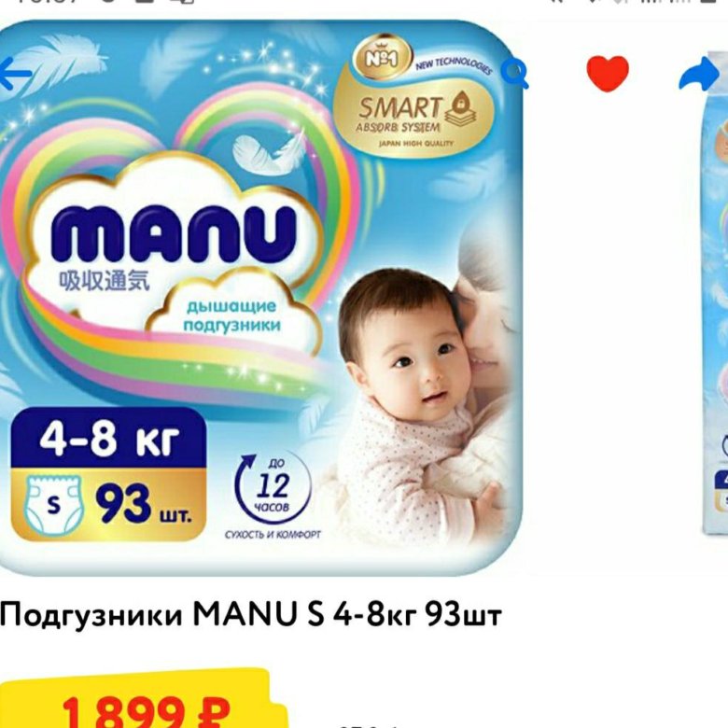
Task: Tap the MANU brand logo on the package
Action: click(173, 234)
